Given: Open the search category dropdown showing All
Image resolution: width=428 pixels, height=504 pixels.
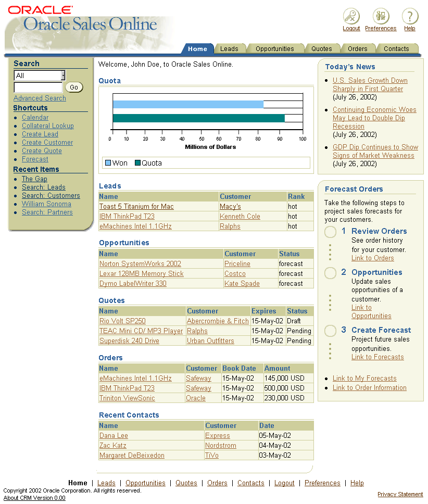Looking at the screenshot, I should pyautogui.click(x=40, y=75).
